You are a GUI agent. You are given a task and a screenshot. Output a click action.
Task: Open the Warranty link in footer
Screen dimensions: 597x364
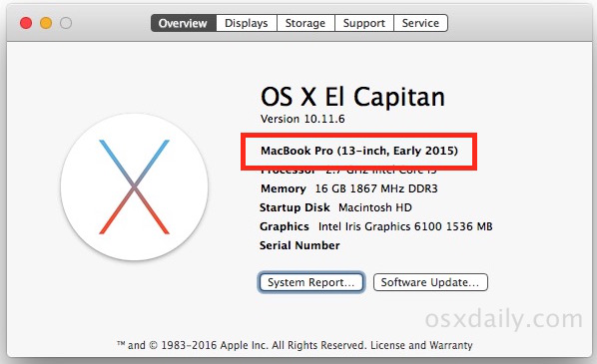point(451,345)
